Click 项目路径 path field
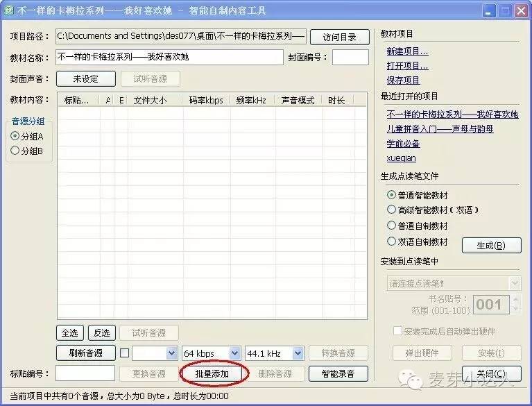 (181, 36)
